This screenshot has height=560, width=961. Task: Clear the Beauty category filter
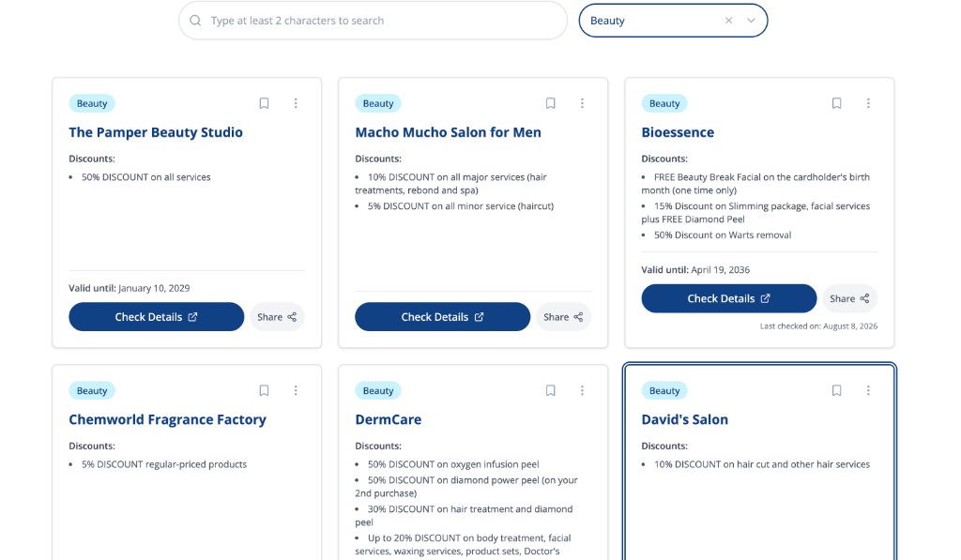point(728,21)
